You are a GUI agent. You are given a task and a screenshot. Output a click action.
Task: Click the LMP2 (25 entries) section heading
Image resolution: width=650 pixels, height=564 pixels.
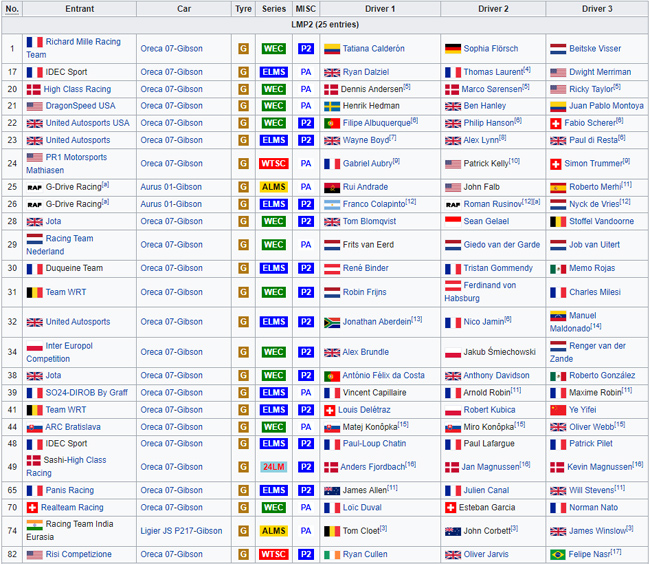325,25
